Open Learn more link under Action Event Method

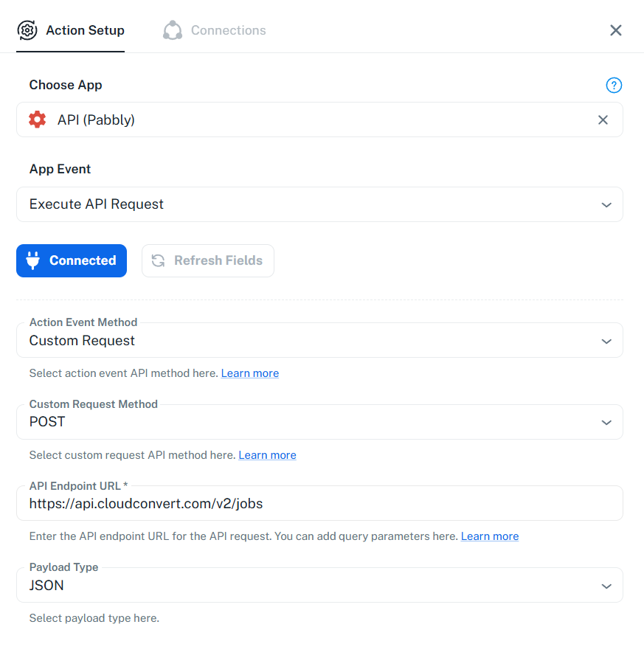[x=250, y=373]
